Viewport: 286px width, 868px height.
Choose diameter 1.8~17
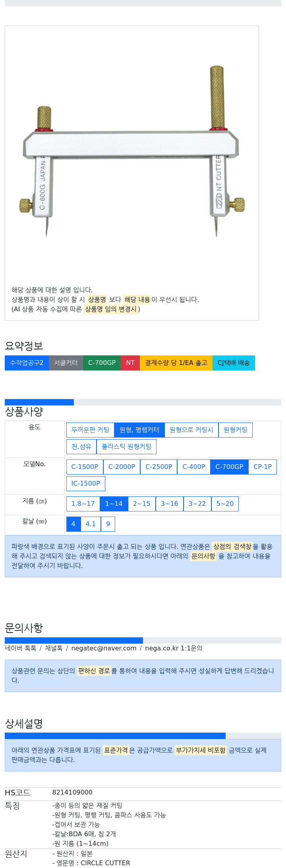(83, 504)
